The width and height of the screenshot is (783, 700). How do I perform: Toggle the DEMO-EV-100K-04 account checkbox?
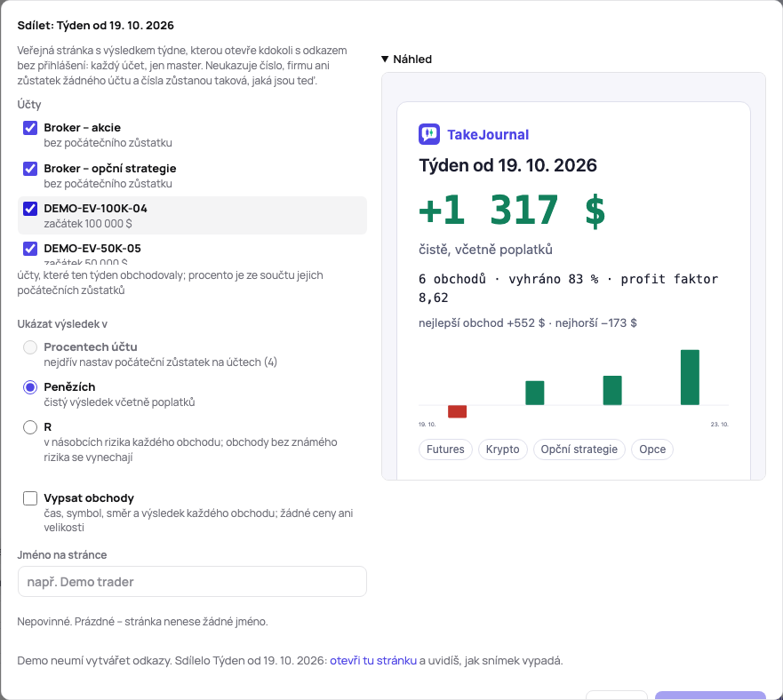[30, 209]
